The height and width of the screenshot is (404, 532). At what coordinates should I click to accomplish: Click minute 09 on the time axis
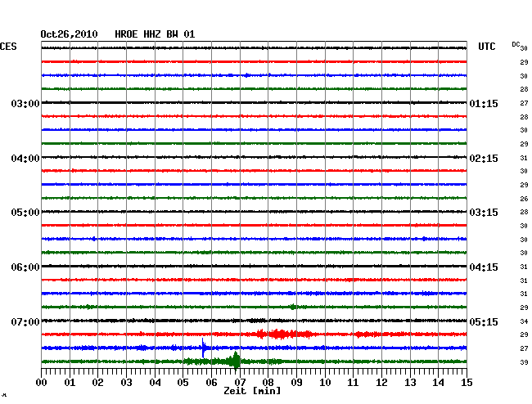coord(296,383)
